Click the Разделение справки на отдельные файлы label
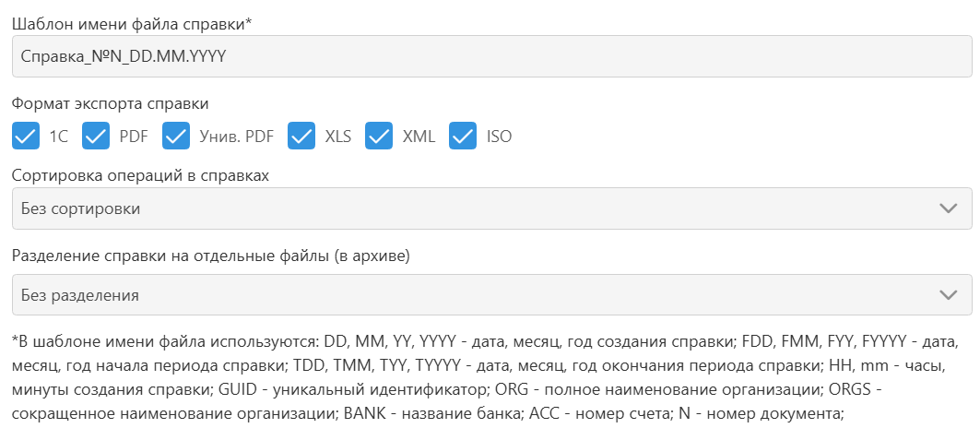980x440 pixels. (x=210, y=256)
